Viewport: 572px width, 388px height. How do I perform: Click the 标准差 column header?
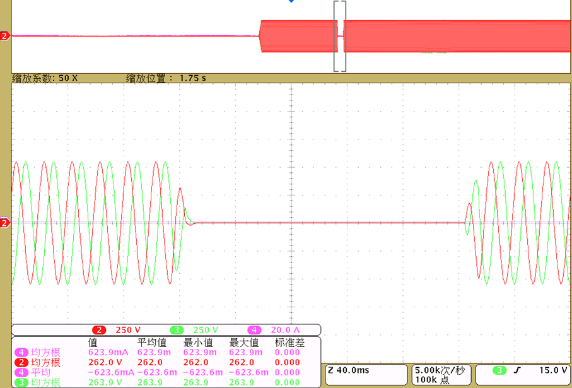(290, 343)
